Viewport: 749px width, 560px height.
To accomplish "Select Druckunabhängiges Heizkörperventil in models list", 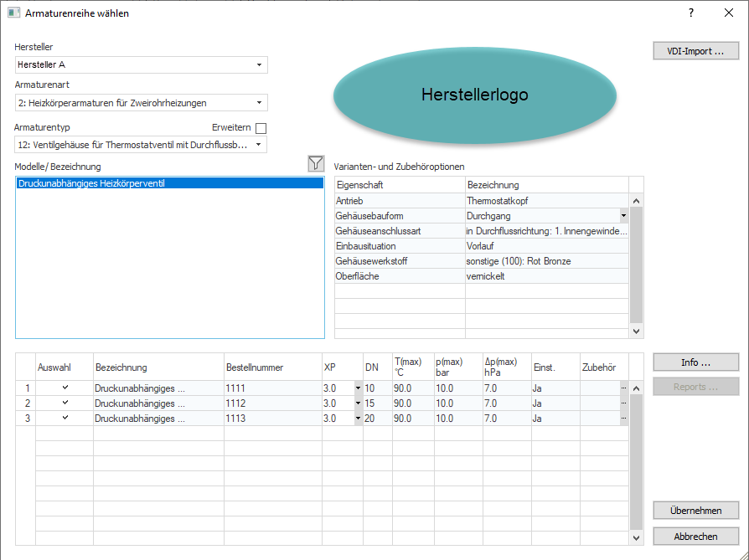I will [x=169, y=183].
